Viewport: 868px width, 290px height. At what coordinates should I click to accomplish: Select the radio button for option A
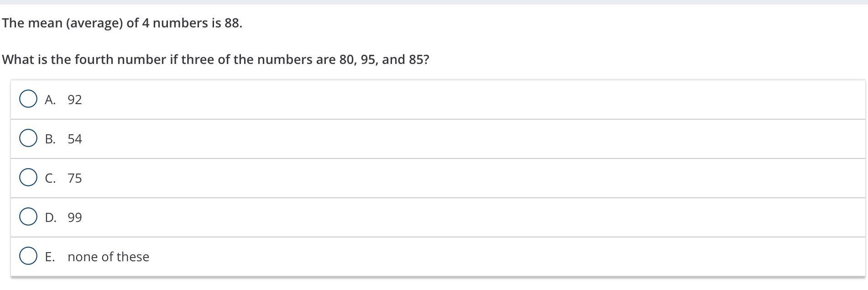tap(28, 99)
